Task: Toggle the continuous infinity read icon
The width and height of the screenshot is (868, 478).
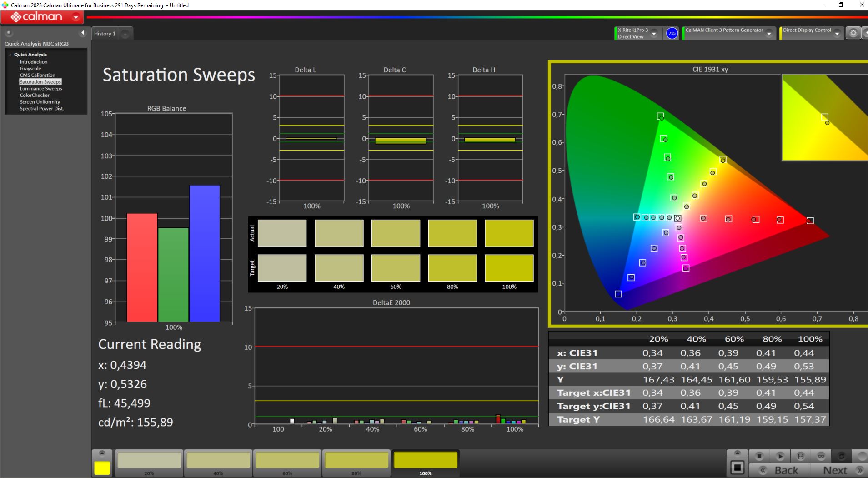Action: tap(821, 456)
